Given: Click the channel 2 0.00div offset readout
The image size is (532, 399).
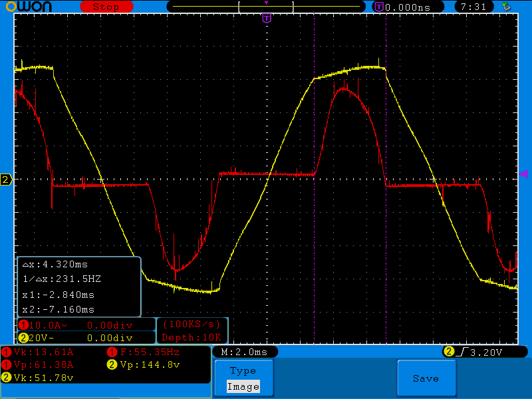Looking at the screenshot, I should 110,338.
